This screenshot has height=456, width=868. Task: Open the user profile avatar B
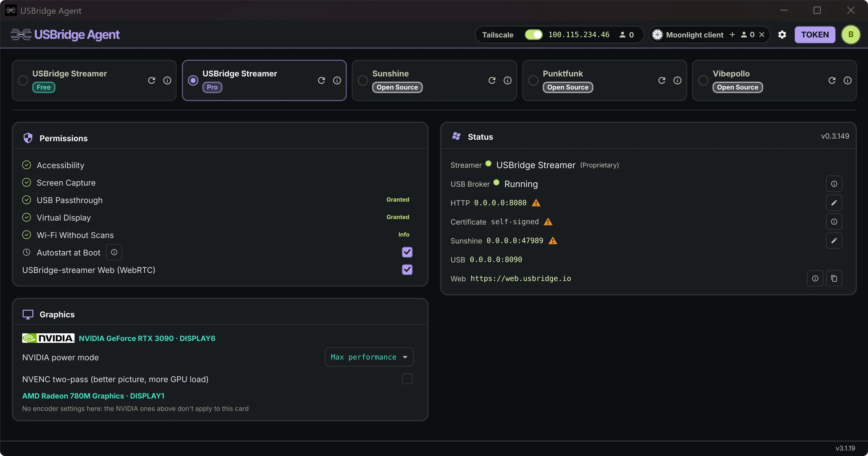851,35
